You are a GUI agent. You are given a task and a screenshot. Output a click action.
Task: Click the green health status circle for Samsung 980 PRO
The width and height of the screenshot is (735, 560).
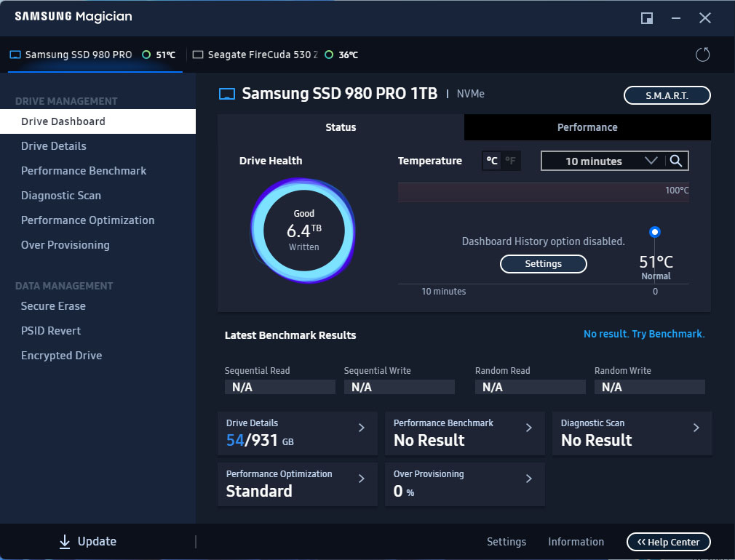pos(146,55)
